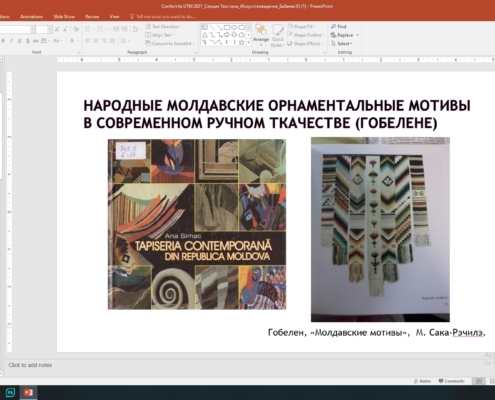Expand the Numbering dropdown arrow
This screenshot has height=400, width=495.
(x=106, y=29)
